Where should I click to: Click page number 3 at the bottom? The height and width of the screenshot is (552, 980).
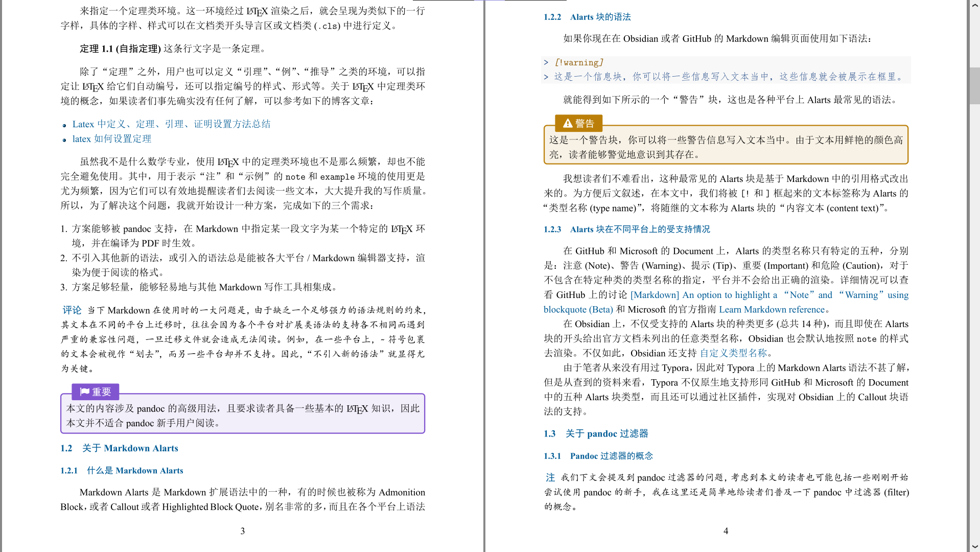tap(243, 531)
